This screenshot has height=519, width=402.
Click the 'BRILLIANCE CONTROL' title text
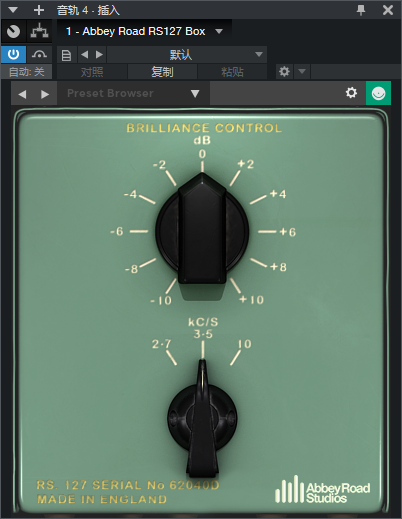[x=204, y=128]
